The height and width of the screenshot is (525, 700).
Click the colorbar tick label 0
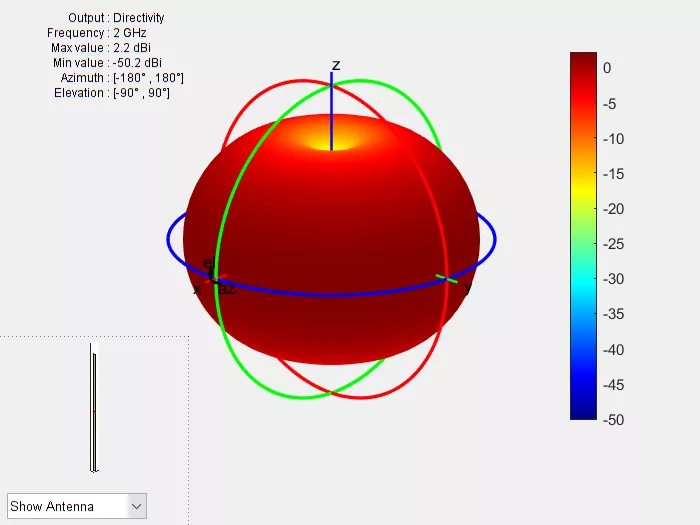click(x=607, y=68)
